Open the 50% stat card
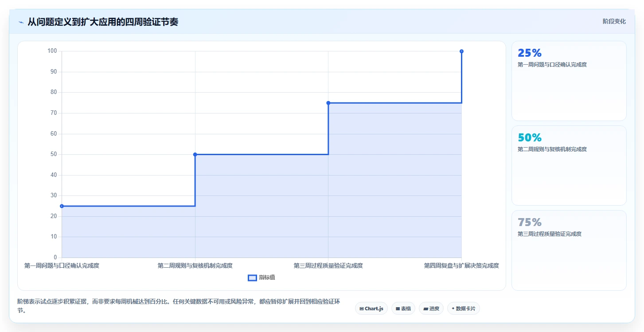644x332 pixels. pyautogui.click(x=569, y=165)
